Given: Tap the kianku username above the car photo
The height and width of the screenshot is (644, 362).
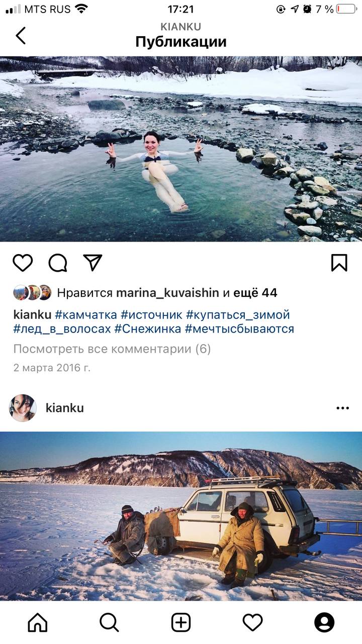Looking at the screenshot, I should pyautogui.click(x=65, y=408).
